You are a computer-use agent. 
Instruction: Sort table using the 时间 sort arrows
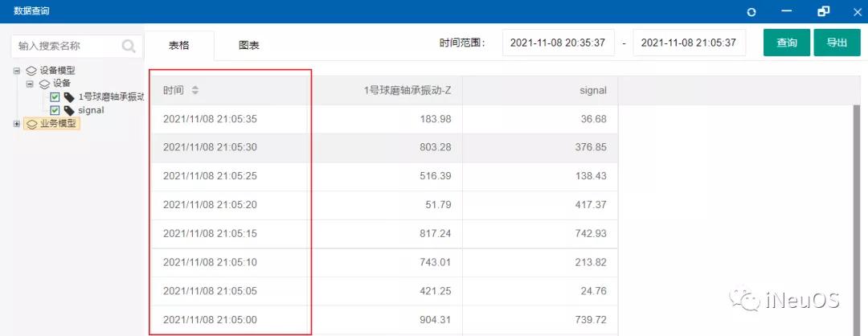point(194,90)
